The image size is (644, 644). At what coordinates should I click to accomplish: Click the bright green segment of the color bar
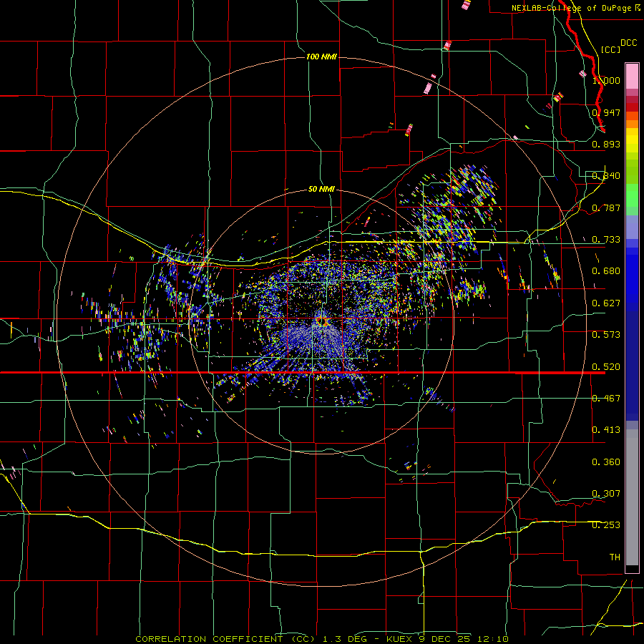pos(632,195)
